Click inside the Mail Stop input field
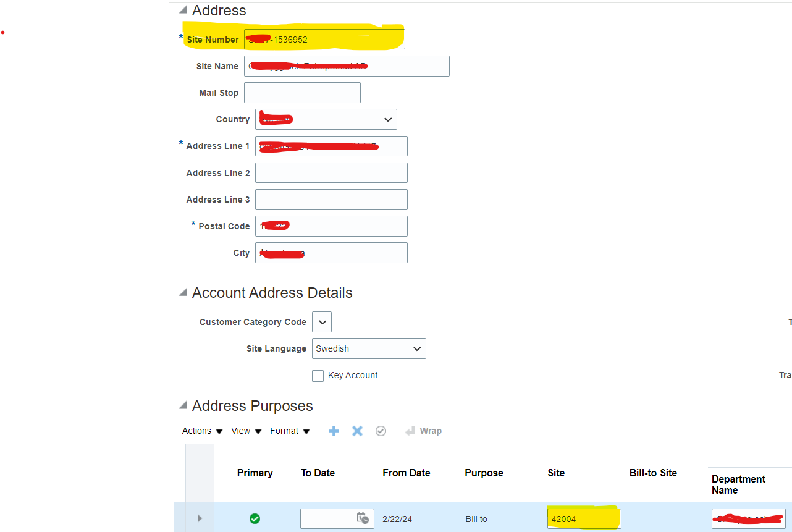 [301, 93]
